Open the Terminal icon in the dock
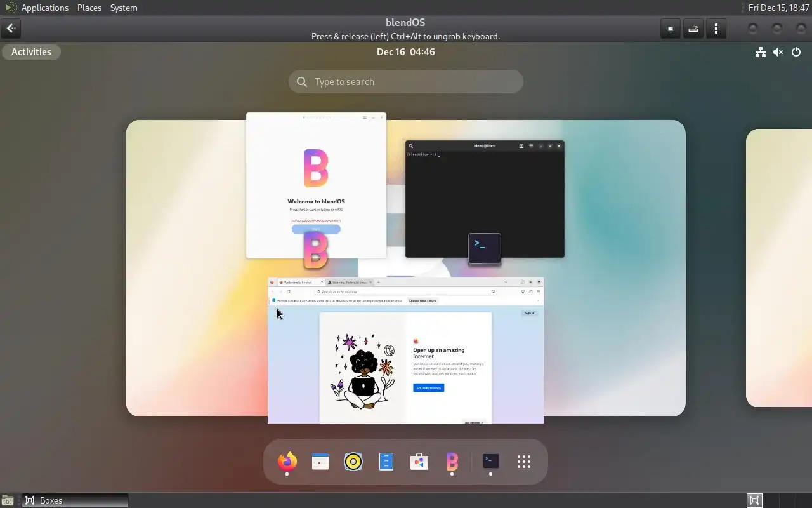This screenshot has height=508, width=812. (x=490, y=462)
